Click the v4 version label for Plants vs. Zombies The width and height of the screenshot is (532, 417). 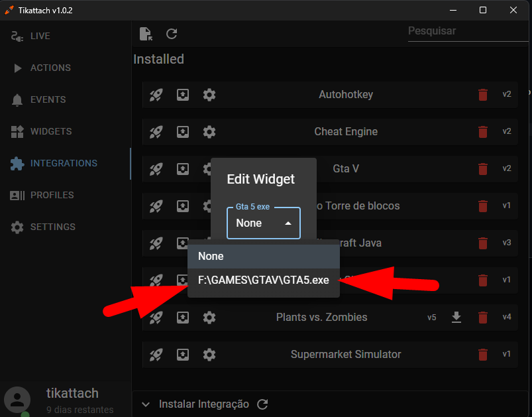click(507, 317)
